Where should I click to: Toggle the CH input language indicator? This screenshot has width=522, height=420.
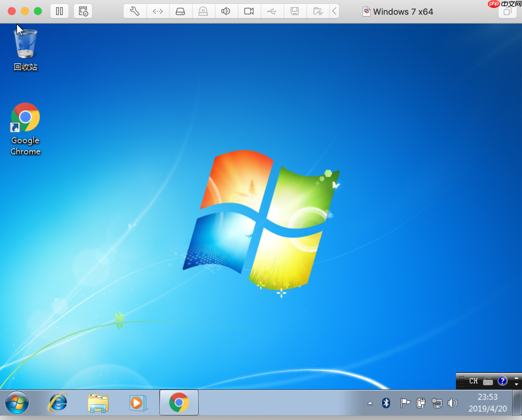473,381
